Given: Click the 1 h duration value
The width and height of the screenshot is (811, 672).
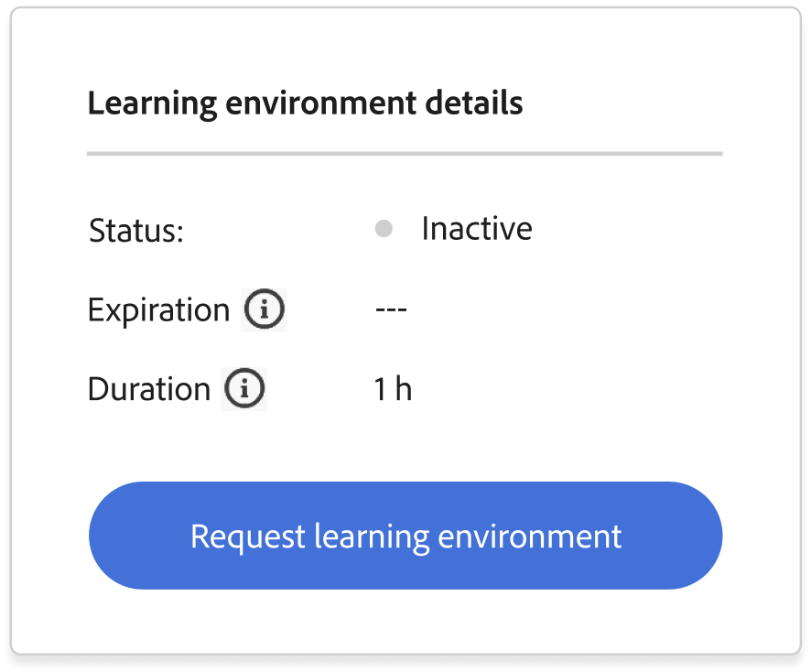Looking at the screenshot, I should (x=393, y=389).
